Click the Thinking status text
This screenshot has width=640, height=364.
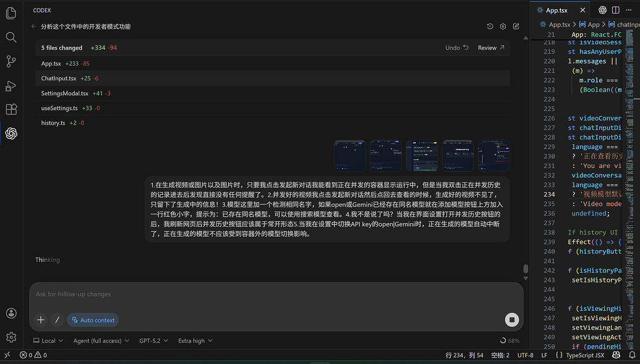[48, 260]
